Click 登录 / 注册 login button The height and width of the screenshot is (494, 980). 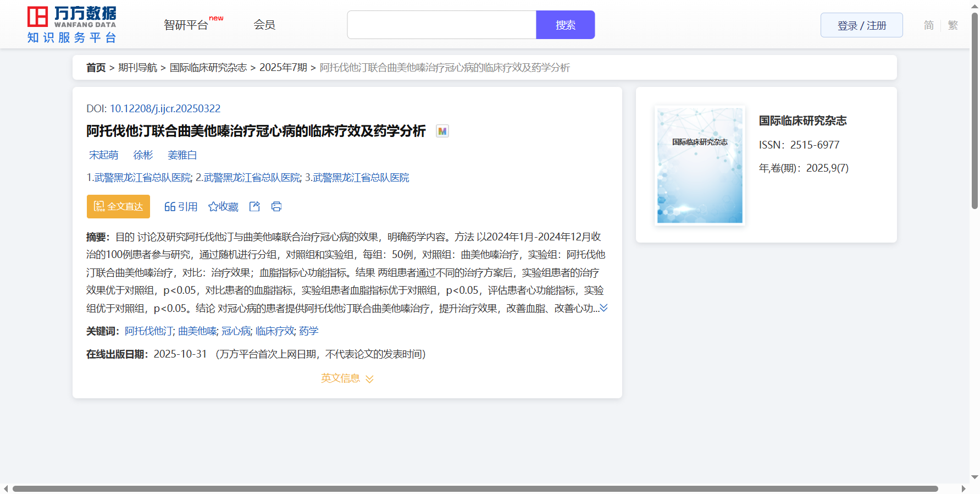(x=861, y=25)
